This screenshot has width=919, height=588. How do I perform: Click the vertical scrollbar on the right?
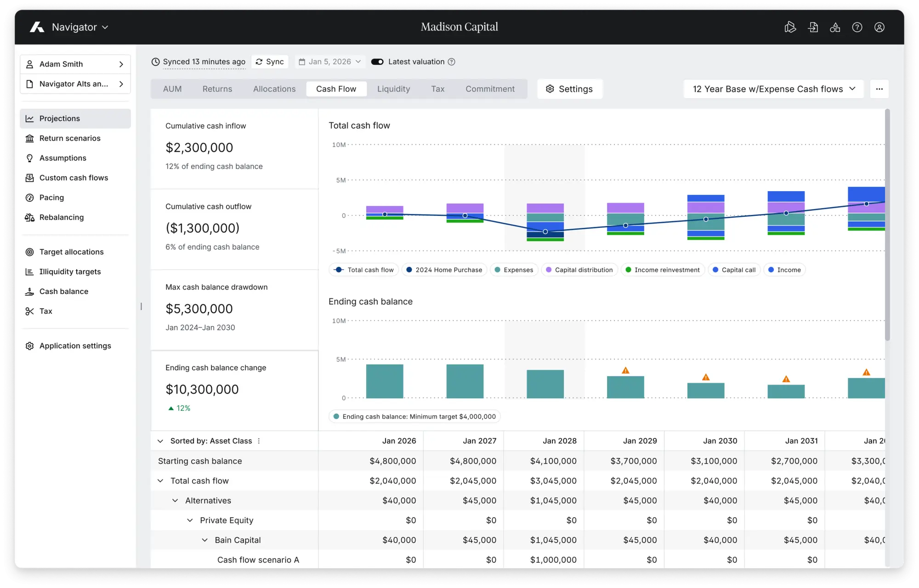pos(887,225)
